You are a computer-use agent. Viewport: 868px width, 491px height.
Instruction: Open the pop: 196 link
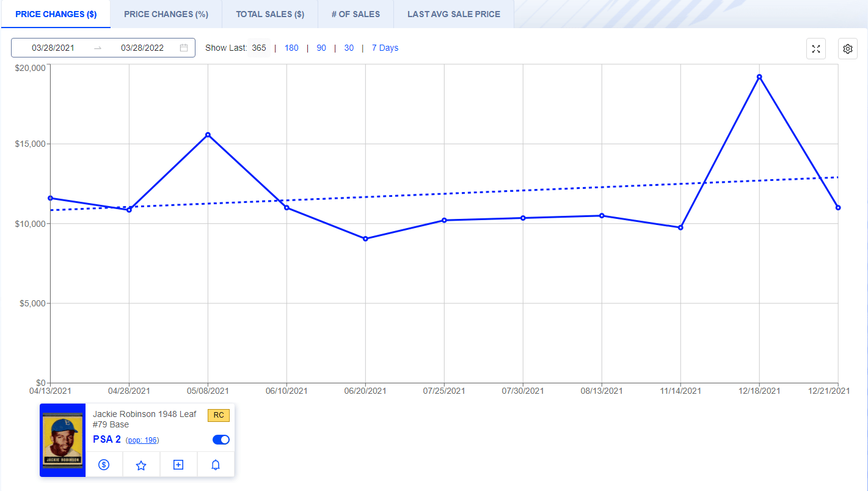[x=144, y=440]
